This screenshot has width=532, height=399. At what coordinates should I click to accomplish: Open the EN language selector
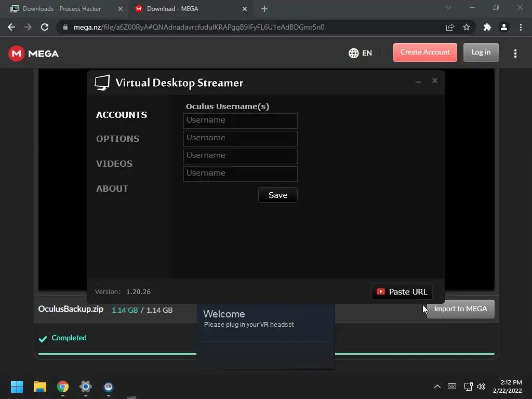tap(360, 53)
